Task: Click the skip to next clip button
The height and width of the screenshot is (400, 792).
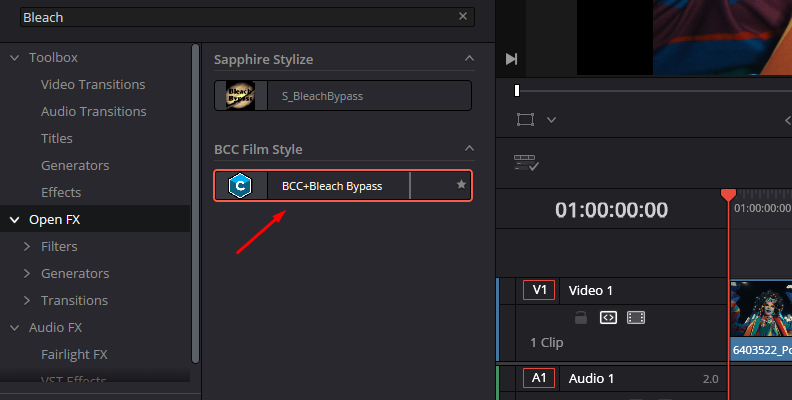Action: coord(511,59)
